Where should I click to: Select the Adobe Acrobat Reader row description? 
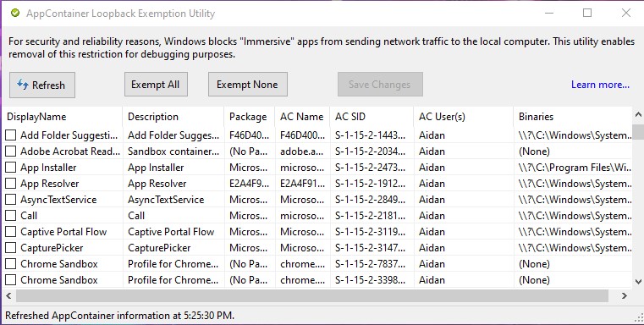point(173,151)
